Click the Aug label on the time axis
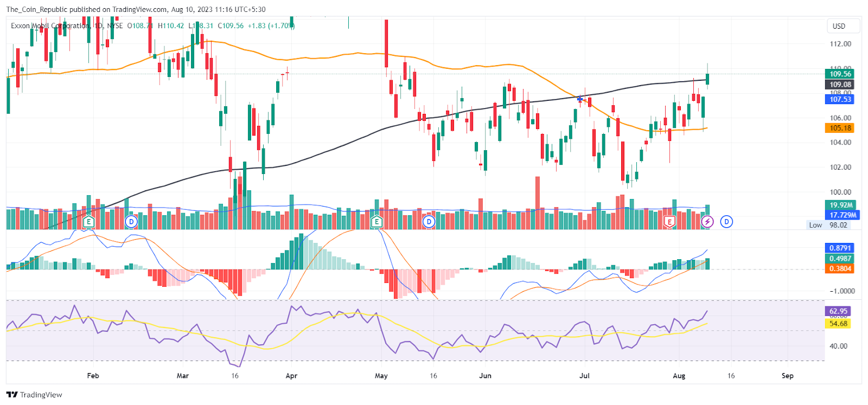 click(x=679, y=376)
